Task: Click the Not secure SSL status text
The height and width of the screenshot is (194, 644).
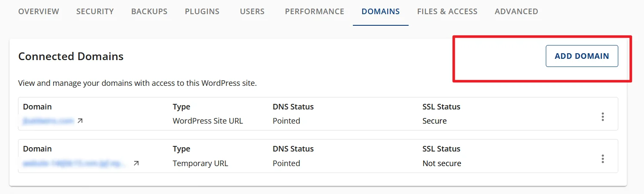Action: (x=442, y=164)
